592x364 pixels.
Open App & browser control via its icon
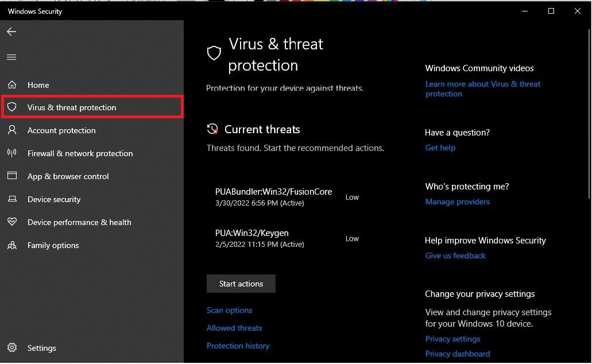11,176
